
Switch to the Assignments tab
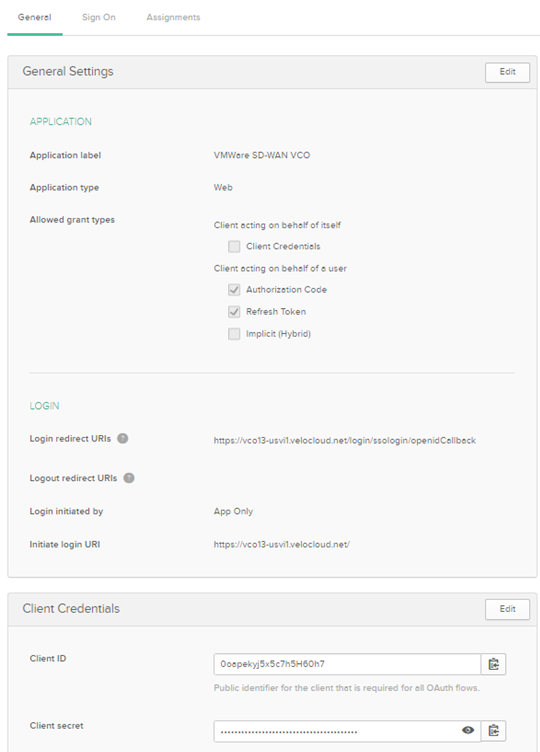(173, 17)
